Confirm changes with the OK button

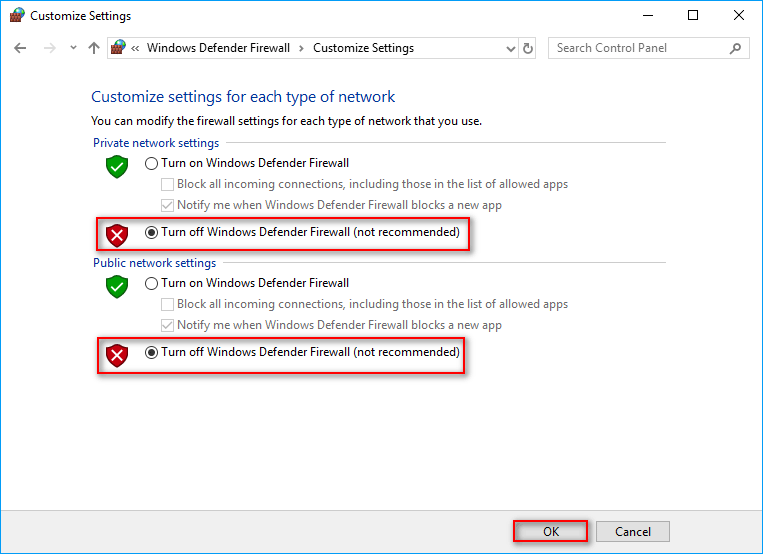click(x=550, y=531)
